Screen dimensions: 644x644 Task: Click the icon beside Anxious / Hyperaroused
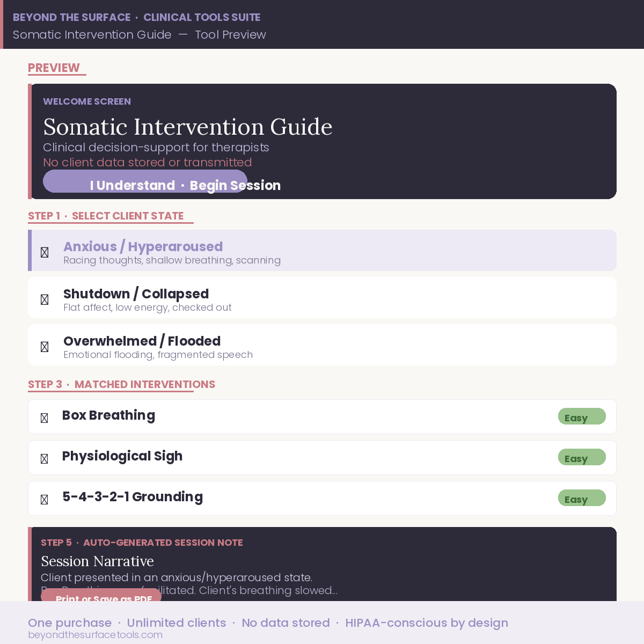pos(45,252)
